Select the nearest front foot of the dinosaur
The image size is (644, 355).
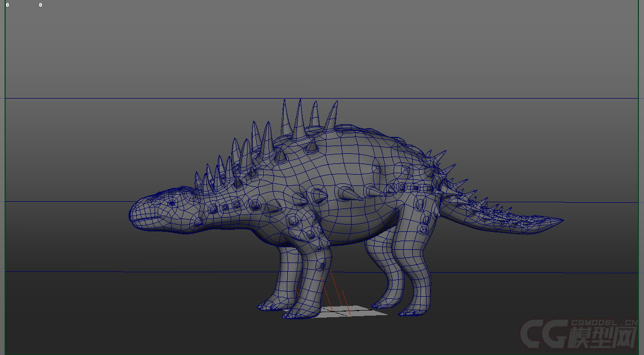295,313
